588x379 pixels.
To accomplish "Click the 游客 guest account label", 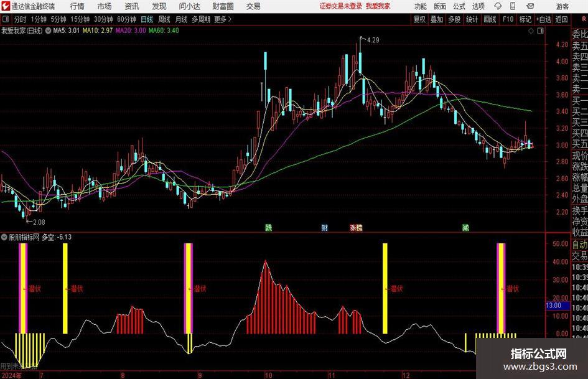I will click(562, 6).
